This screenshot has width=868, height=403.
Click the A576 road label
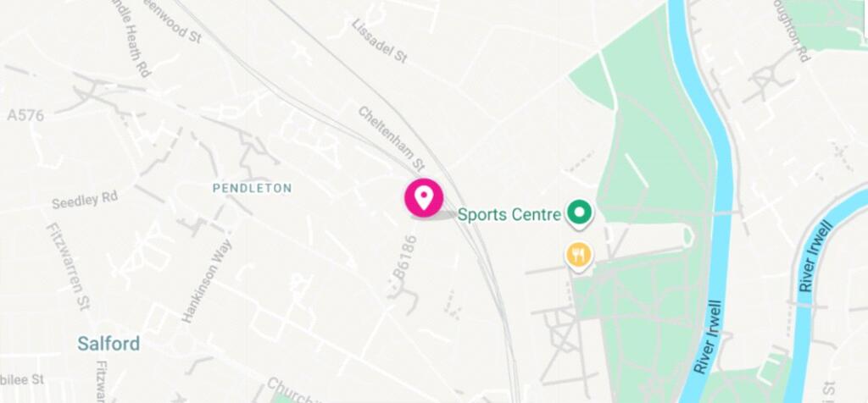pyautogui.click(x=25, y=115)
